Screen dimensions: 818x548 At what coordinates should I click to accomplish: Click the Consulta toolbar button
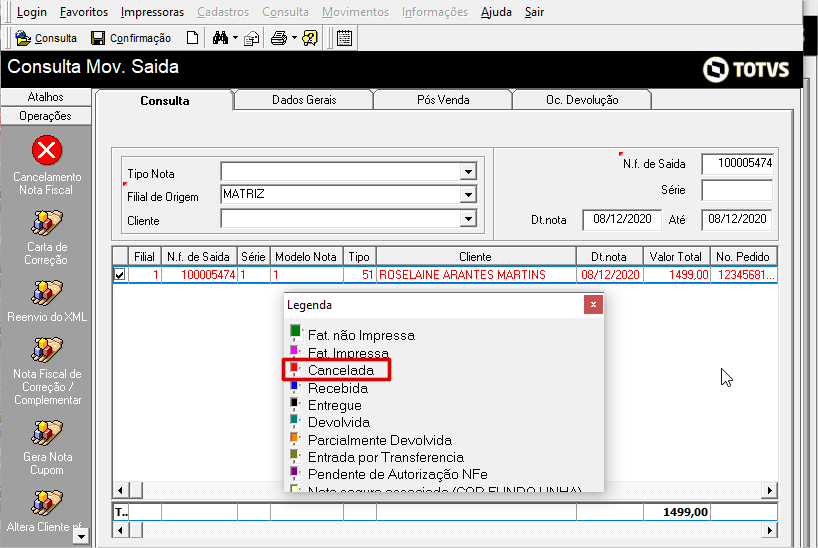pyautogui.click(x=46, y=38)
